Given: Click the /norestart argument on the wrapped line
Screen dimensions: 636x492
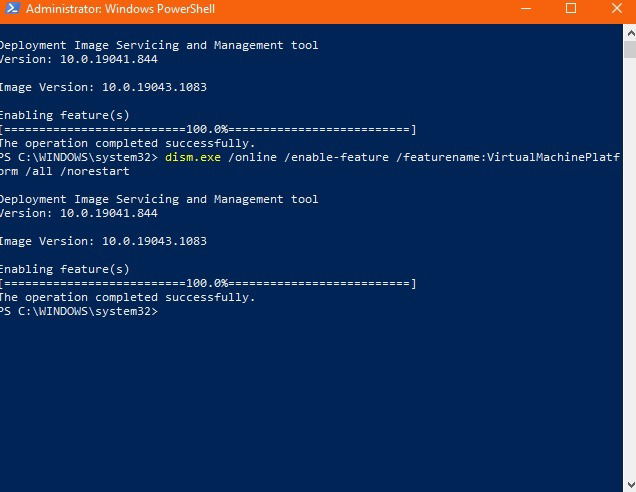Looking at the screenshot, I should pyautogui.click(x=95, y=172).
